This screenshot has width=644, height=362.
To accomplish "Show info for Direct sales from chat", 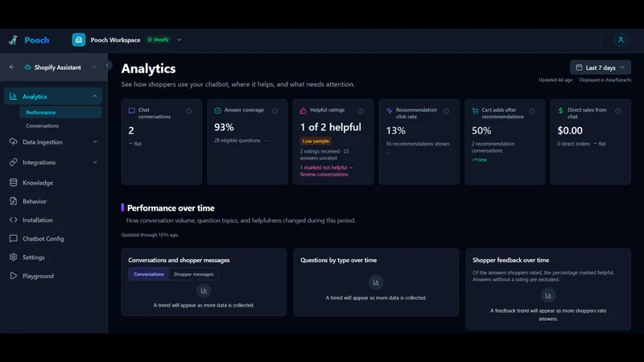I will [x=617, y=111].
